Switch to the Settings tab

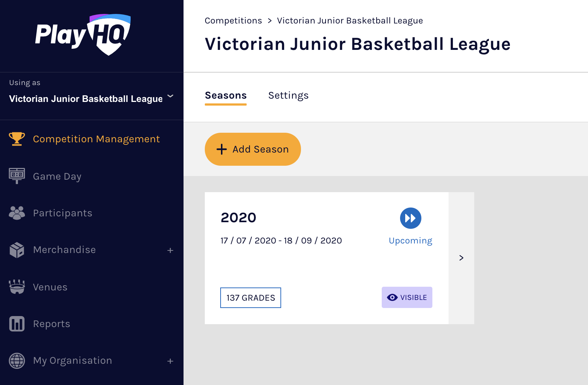288,96
